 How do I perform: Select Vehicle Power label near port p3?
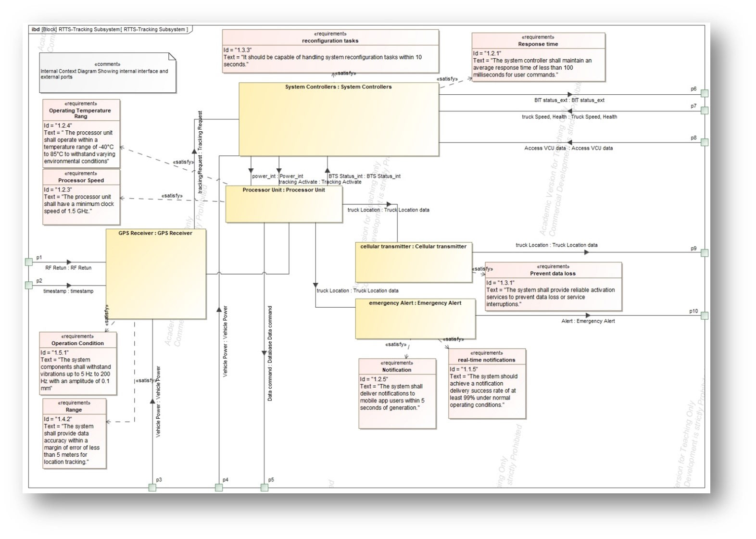158,402
